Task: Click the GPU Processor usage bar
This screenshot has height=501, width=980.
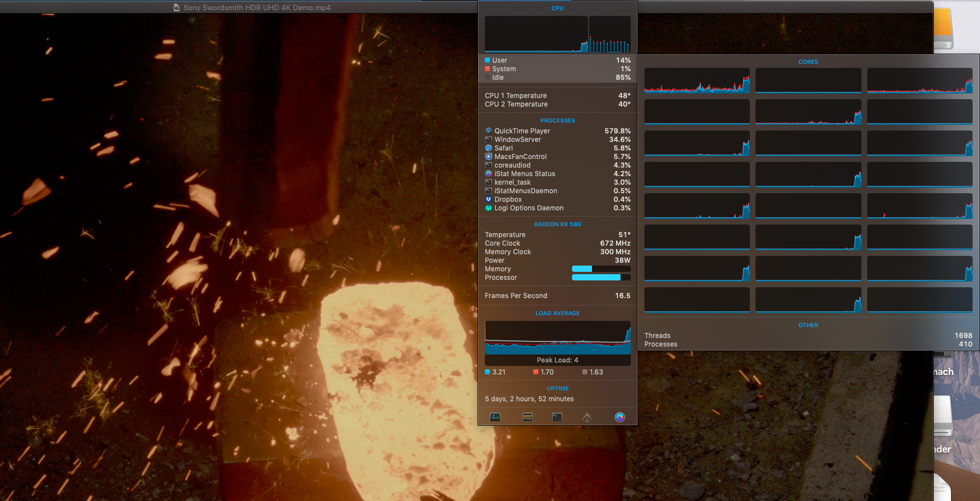Action: point(601,278)
